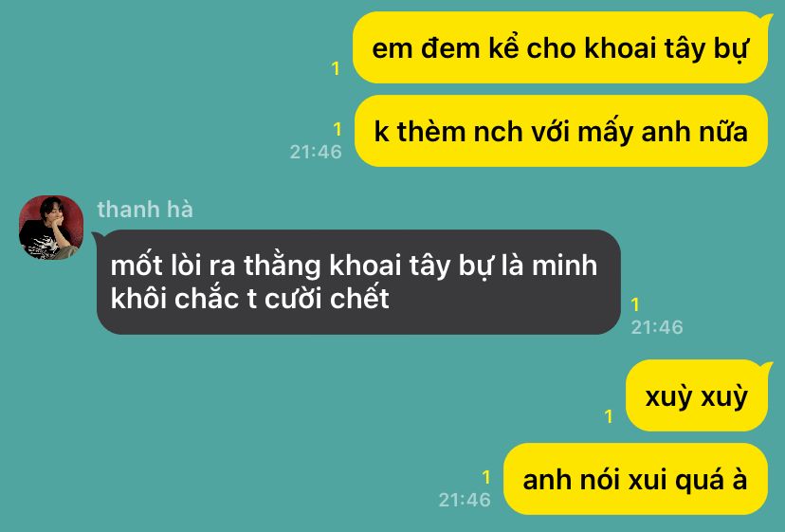Click the 21:46 timestamp beside "anh nói xui quá à"

465,500
